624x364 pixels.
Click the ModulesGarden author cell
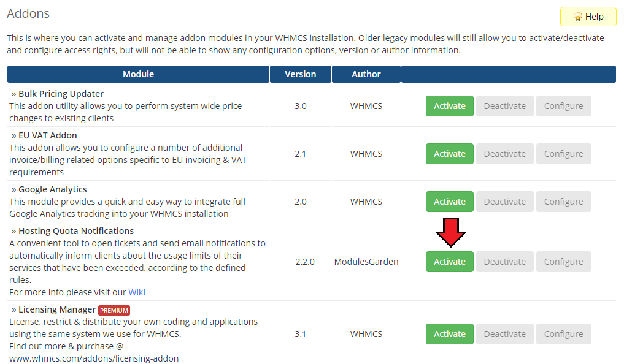pos(366,262)
